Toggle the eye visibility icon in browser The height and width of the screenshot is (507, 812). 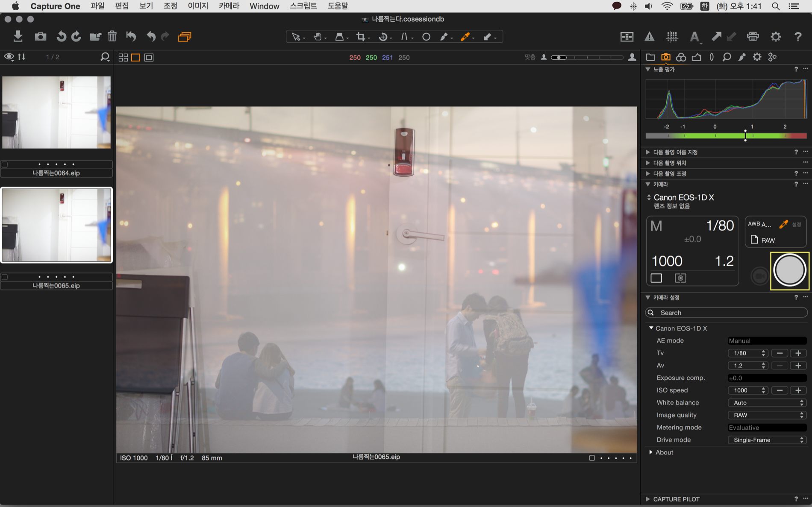click(9, 57)
